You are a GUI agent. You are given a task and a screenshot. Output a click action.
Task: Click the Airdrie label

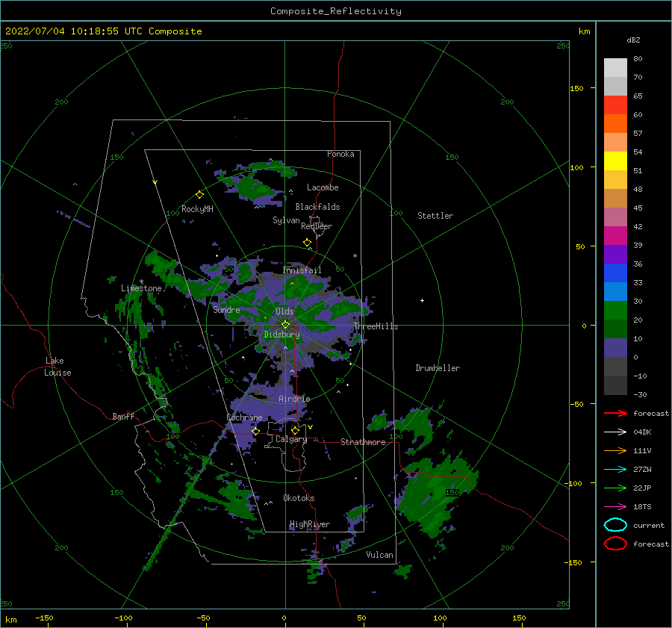[x=294, y=399]
